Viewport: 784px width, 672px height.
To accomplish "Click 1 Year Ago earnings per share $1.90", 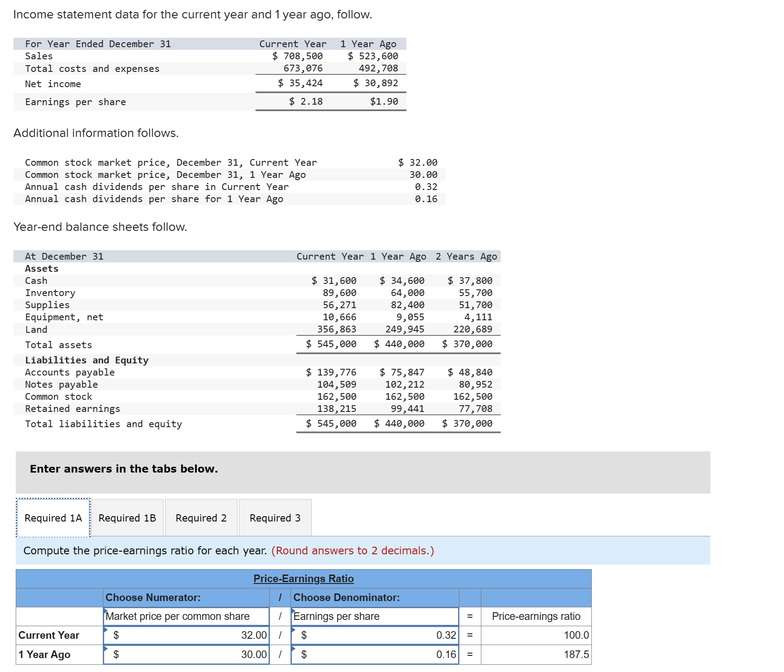I will pos(384,102).
